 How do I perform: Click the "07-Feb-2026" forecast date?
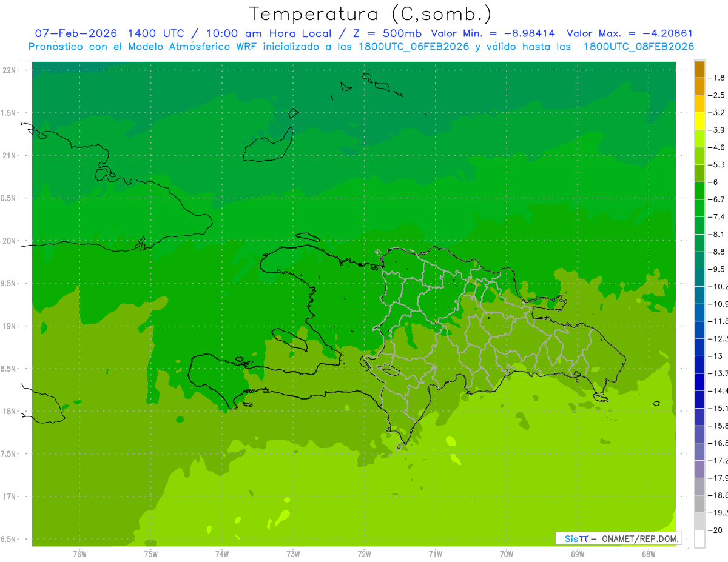click(x=76, y=33)
